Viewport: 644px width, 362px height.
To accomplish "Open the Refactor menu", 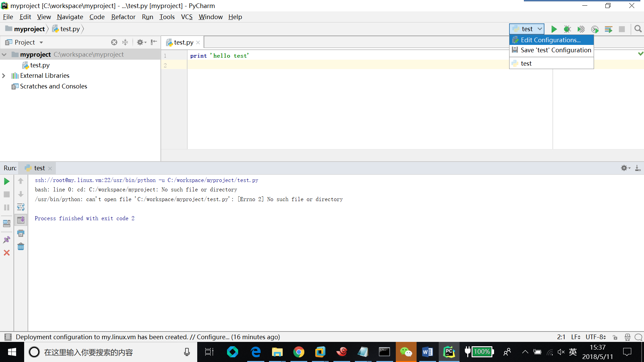I will [123, 17].
